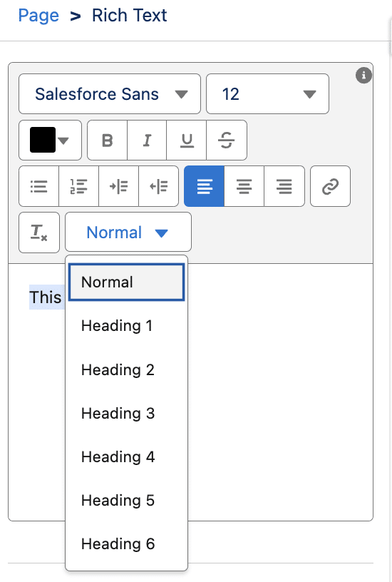Open the Salesforce Sans font dropdown

coord(110,94)
